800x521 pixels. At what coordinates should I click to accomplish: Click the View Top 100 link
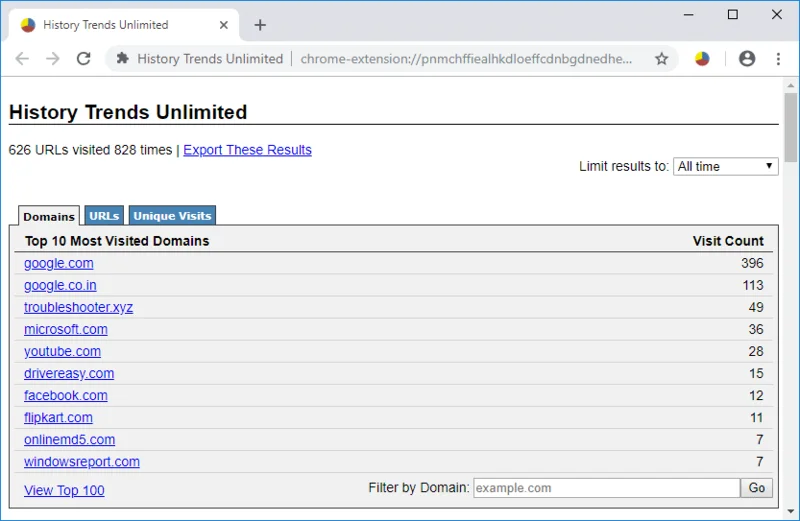(x=64, y=490)
